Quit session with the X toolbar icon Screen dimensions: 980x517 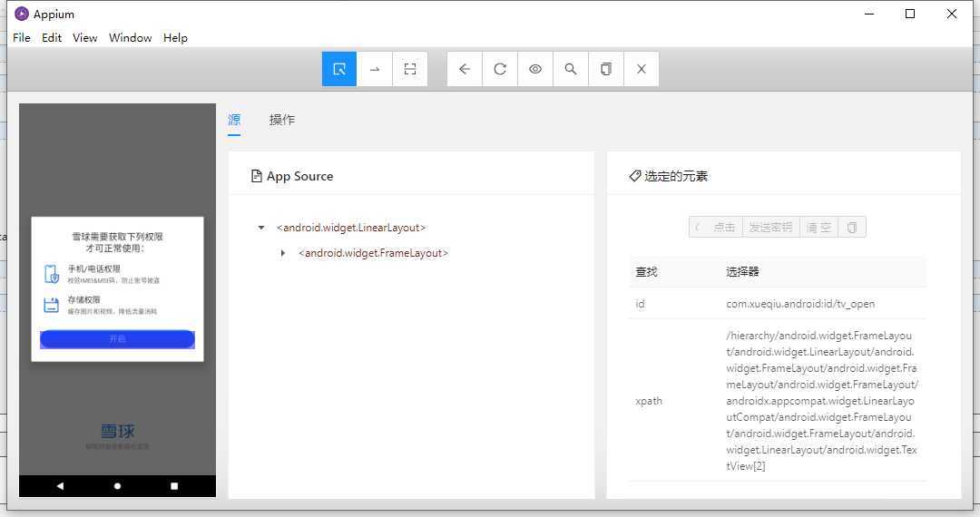(642, 69)
